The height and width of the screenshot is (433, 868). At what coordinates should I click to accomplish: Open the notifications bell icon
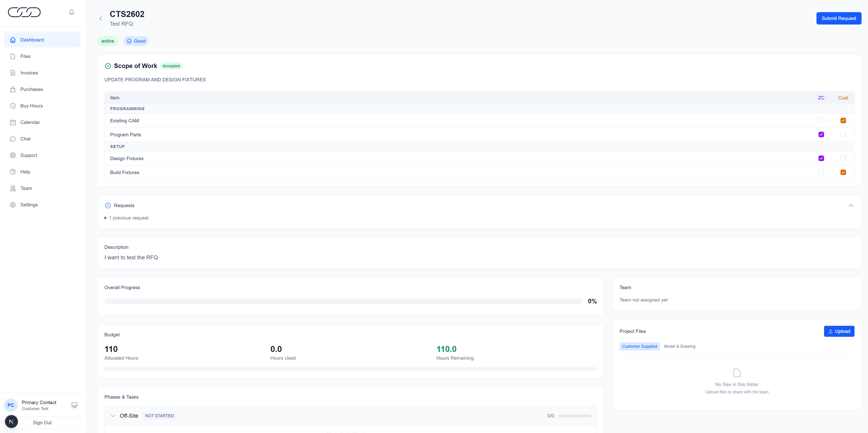click(71, 12)
